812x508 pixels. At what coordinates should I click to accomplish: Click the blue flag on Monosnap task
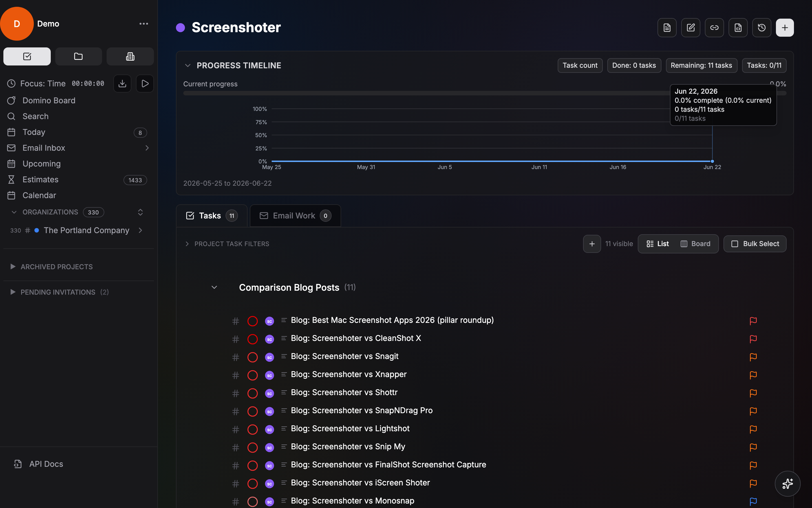coord(753,501)
